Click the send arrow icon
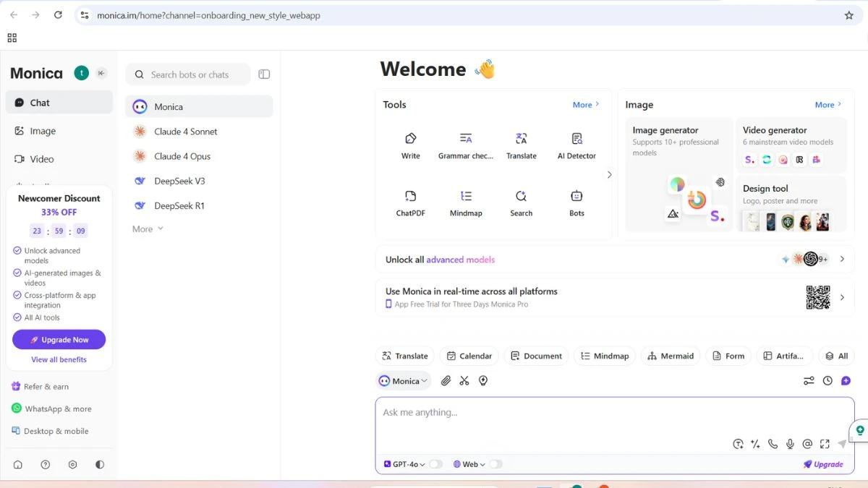This screenshot has width=868, height=488. point(842,444)
